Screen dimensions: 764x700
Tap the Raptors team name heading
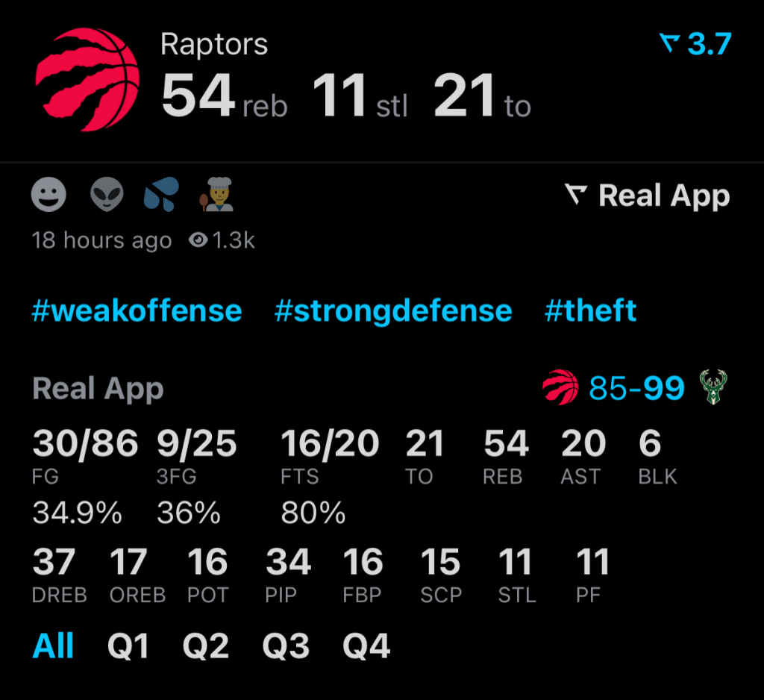[x=214, y=45]
